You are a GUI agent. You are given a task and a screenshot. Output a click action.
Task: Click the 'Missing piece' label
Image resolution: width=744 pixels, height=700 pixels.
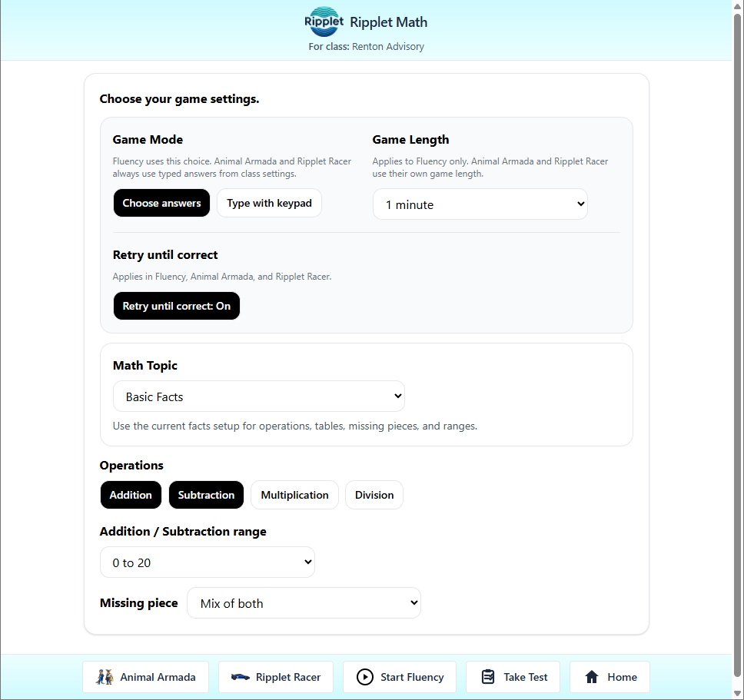139,602
